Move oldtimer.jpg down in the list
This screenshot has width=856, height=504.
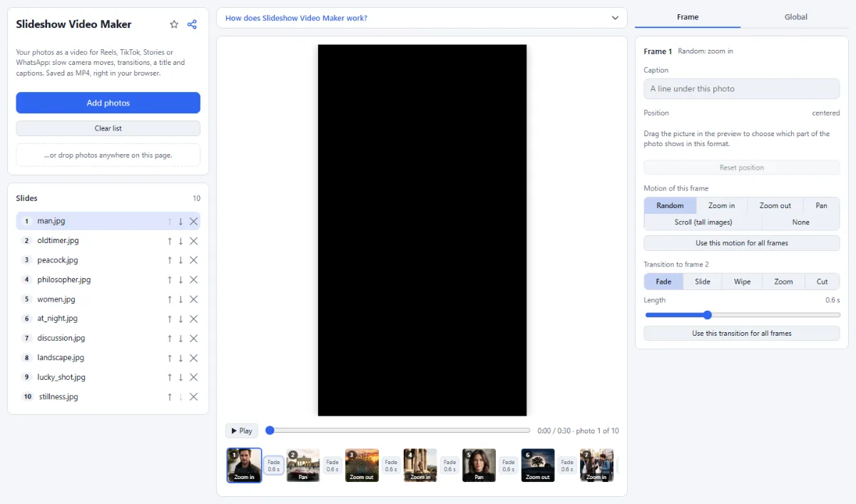coord(181,241)
